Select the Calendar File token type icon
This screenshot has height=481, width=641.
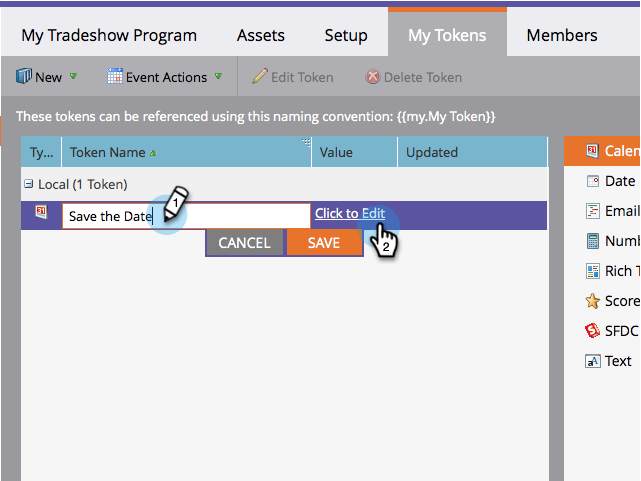(x=592, y=151)
